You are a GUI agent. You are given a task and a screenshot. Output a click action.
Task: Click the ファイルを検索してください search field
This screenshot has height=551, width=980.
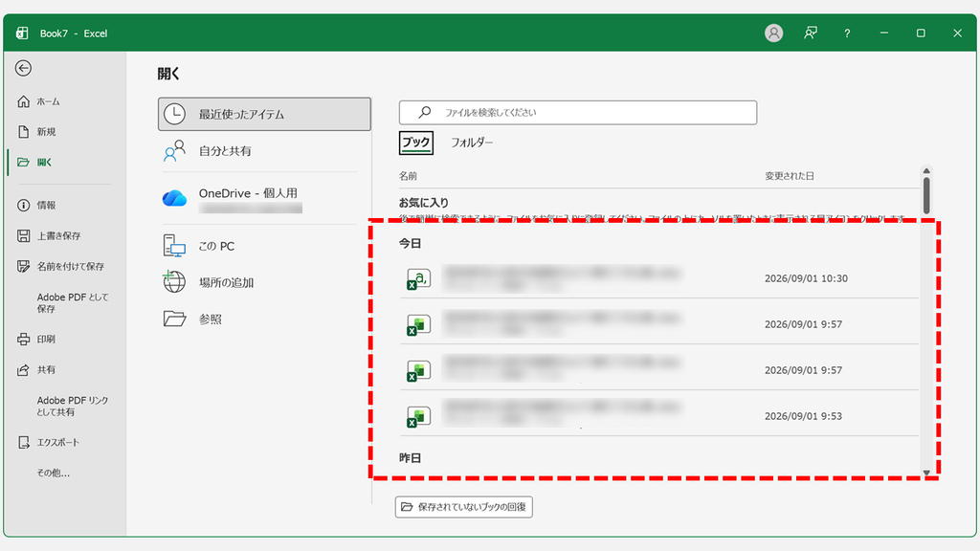pos(578,113)
